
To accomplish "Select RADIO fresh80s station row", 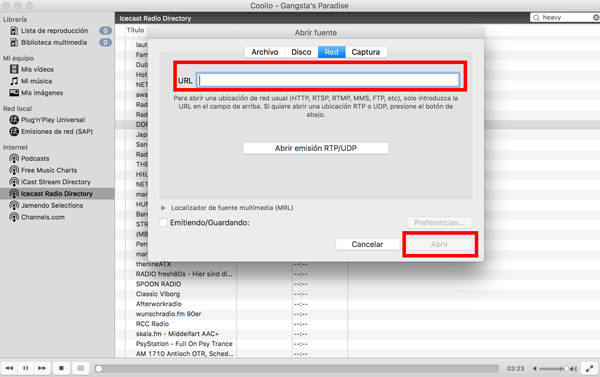I will [x=184, y=274].
